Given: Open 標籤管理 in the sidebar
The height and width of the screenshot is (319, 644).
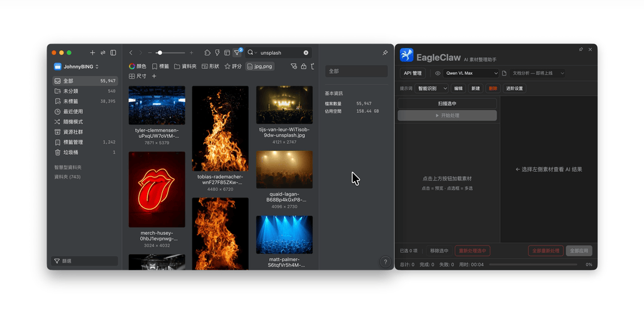Looking at the screenshot, I should (x=86, y=142).
